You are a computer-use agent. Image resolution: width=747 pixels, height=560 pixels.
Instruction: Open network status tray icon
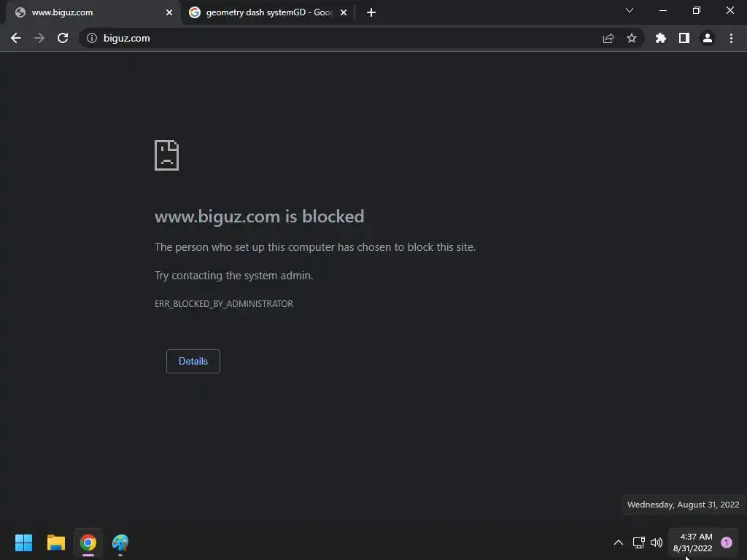[x=638, y=542]
